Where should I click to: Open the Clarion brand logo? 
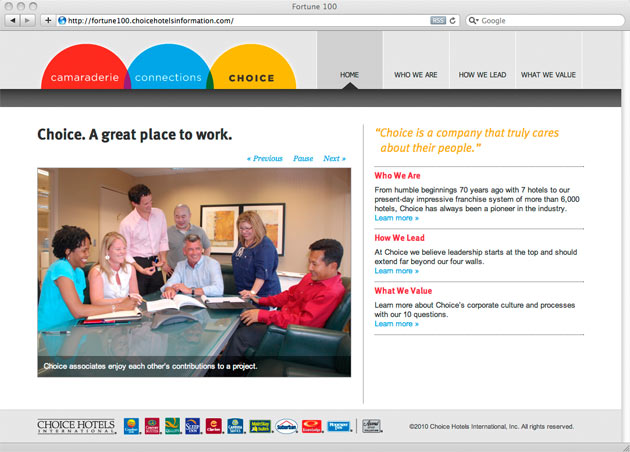[214, 426]
